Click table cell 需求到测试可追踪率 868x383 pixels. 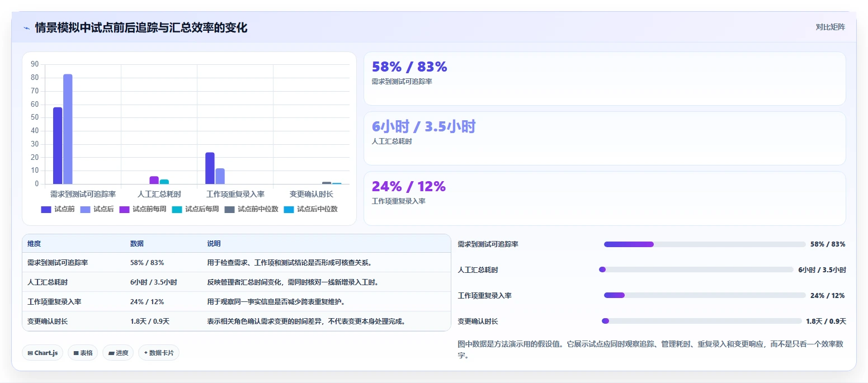(58, 262)
